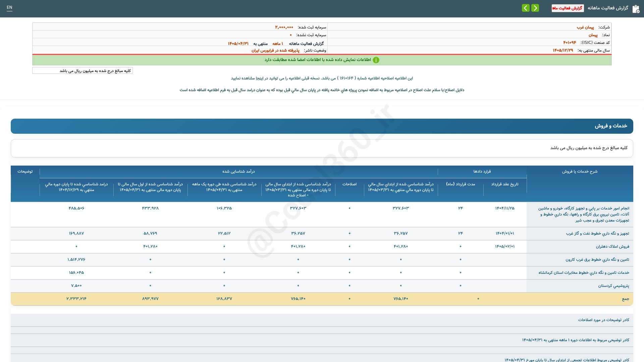
Task: Click total value ۱۲۸,۸۳۷
Action: [224, 299]
